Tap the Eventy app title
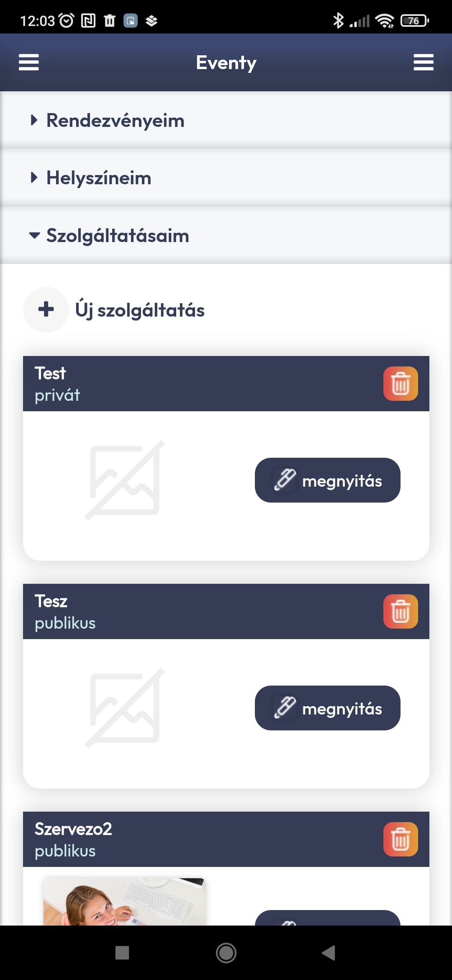 [x=226, y=63]
